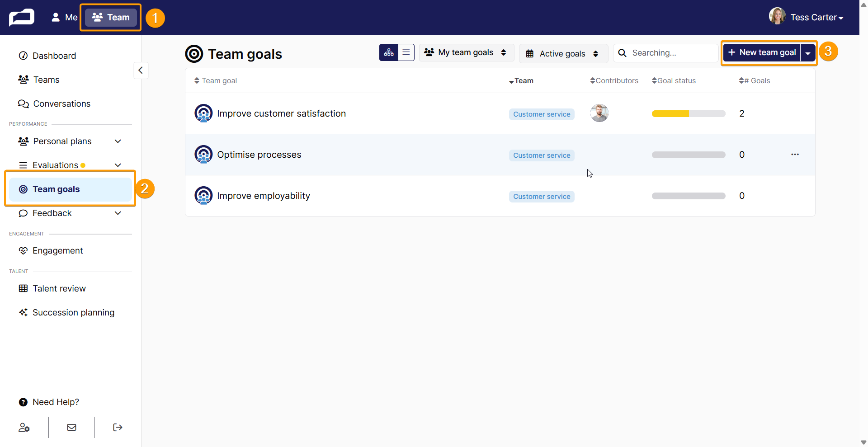Sort by Goal status column
Viewport: 868px width, 447px height.
(x=674, y=80)
